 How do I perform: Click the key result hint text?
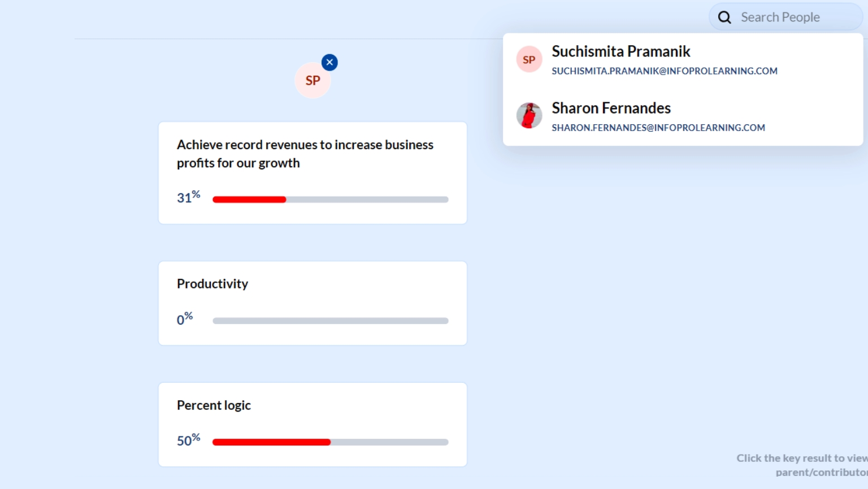pos(801,465)
